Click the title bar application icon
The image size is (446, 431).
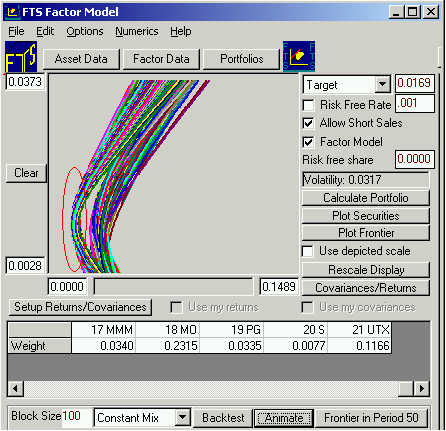[x=13, y=12]
